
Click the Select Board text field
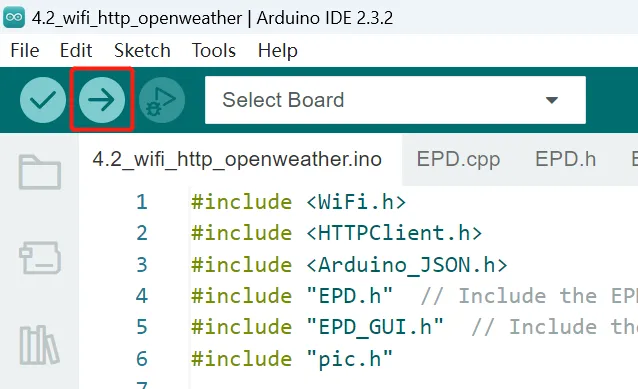[x=395, y=100]
